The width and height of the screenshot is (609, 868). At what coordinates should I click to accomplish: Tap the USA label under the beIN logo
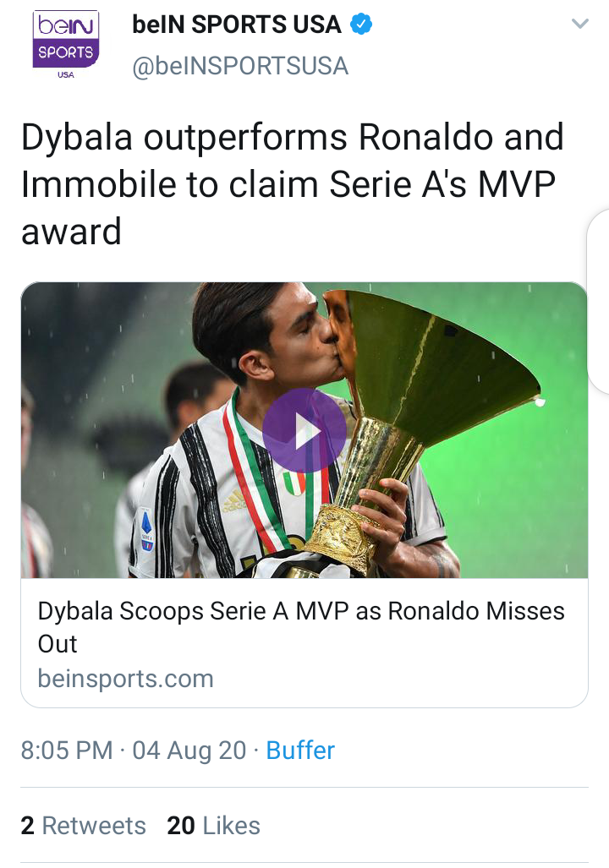(65, 74)
